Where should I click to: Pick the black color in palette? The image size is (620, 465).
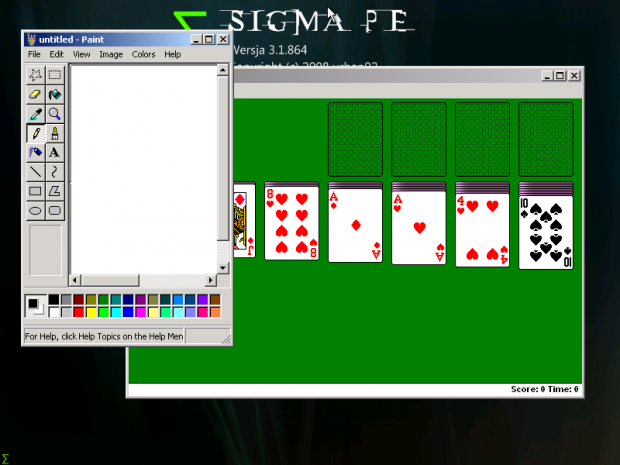[x=54, y=299]
